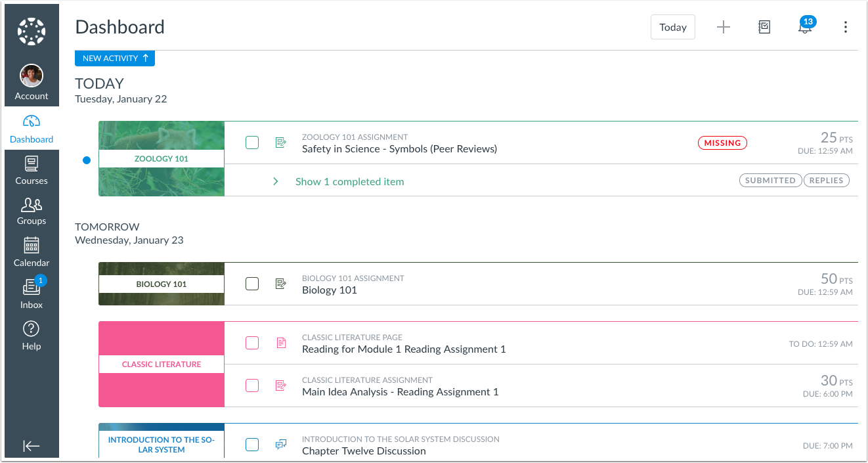Expand Show 1 completed item
868x463 pixels.
click(349, 181)
